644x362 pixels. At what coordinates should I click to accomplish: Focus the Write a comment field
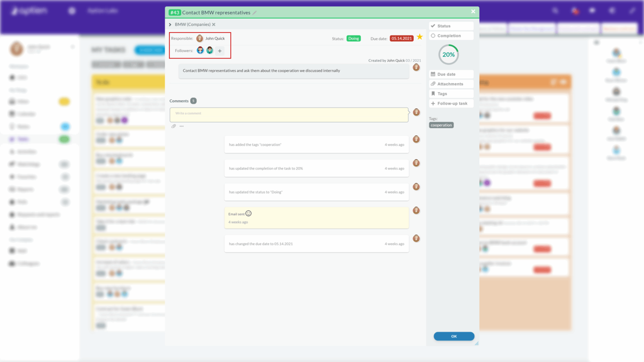[x=289, y=114]
